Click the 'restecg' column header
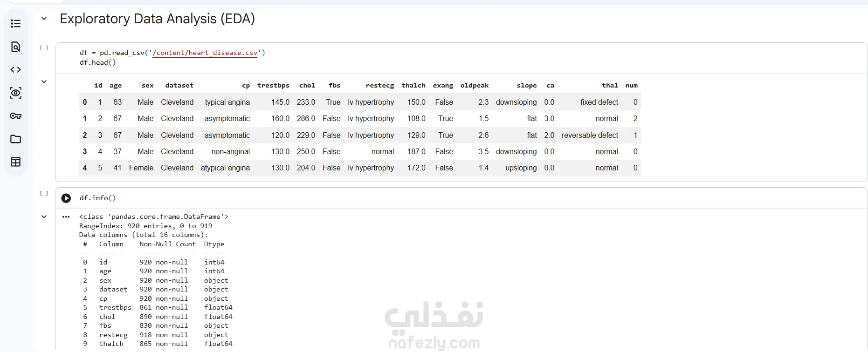 click(380, 86)
